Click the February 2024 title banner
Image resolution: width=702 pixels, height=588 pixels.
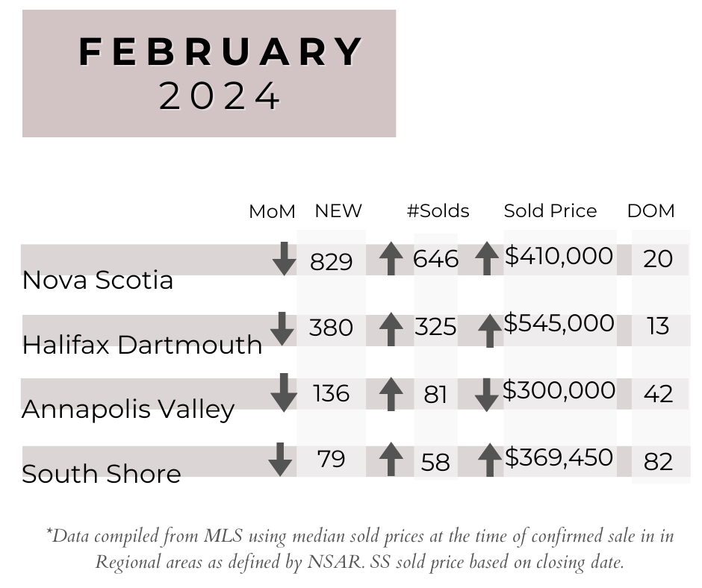coord(209,73)
